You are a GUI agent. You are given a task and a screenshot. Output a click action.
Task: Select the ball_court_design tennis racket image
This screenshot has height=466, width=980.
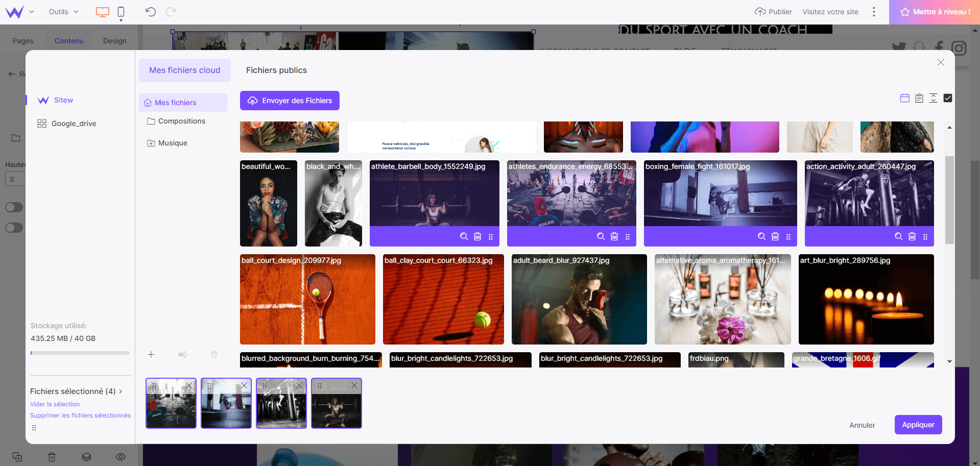[307, 301]
